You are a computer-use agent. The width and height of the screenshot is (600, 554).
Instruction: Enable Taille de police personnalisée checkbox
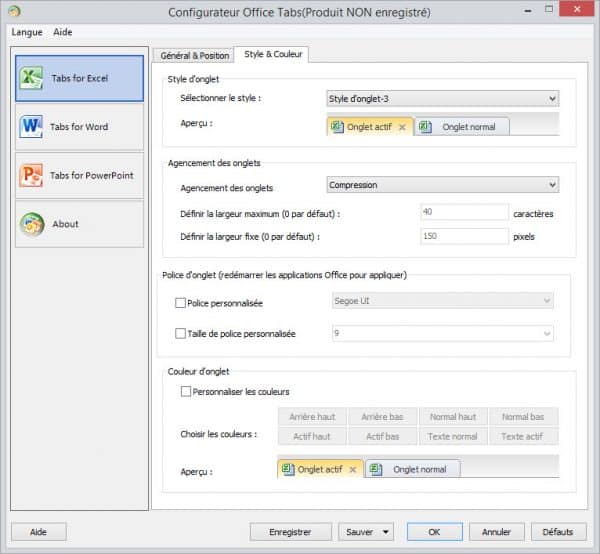(x=180, y=333)
